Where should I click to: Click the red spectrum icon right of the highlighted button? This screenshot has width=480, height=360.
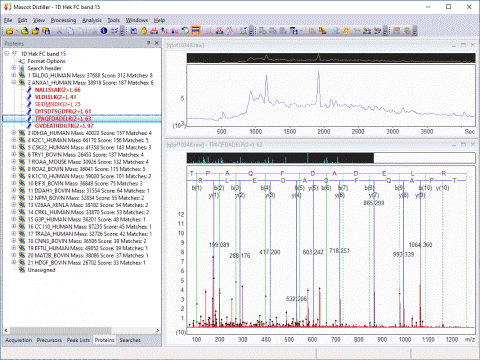pos(209,31)
